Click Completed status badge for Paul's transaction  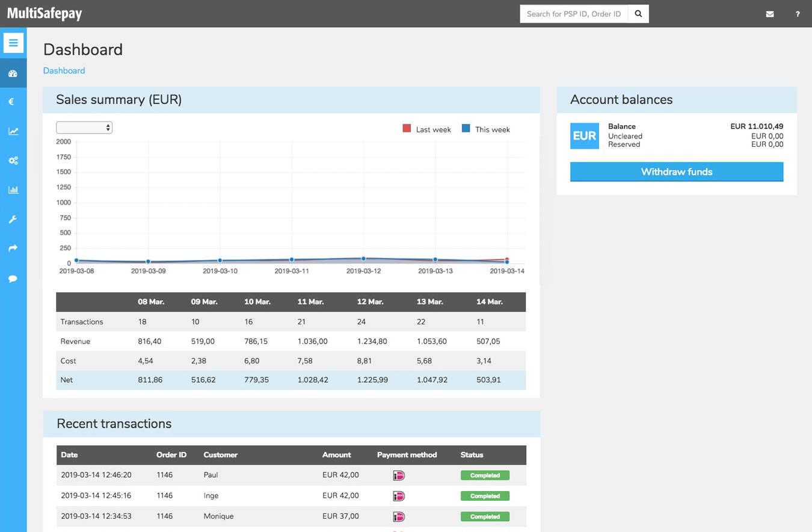(x=485, y=475)
